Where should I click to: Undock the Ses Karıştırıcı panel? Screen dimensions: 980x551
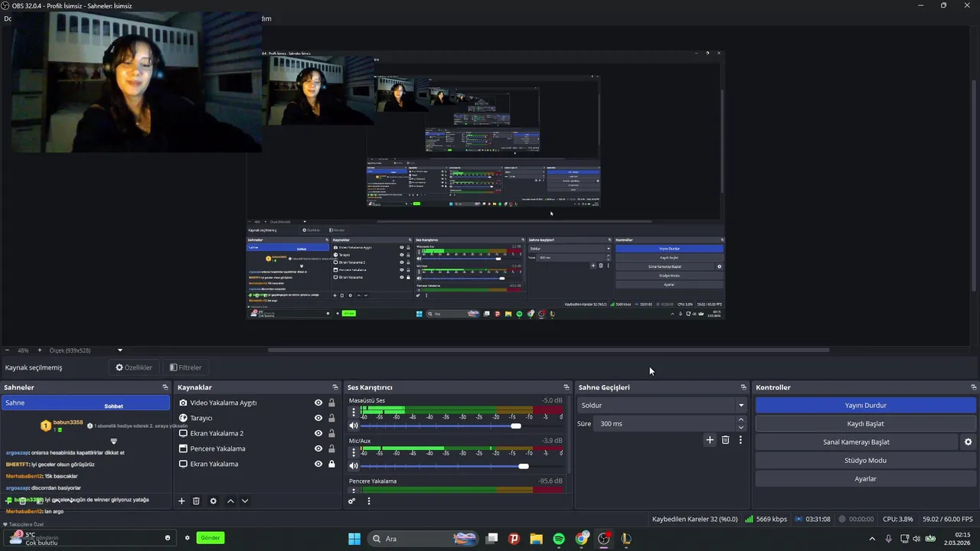(x=567, y=387)
